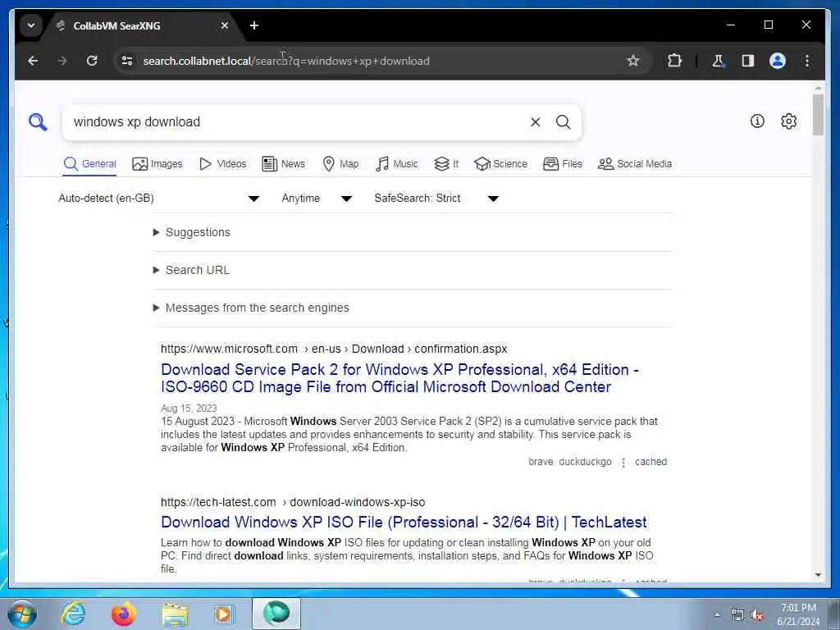
Task: Open the TechLatest Windows XP ISO result
Action: pos(404,523)
